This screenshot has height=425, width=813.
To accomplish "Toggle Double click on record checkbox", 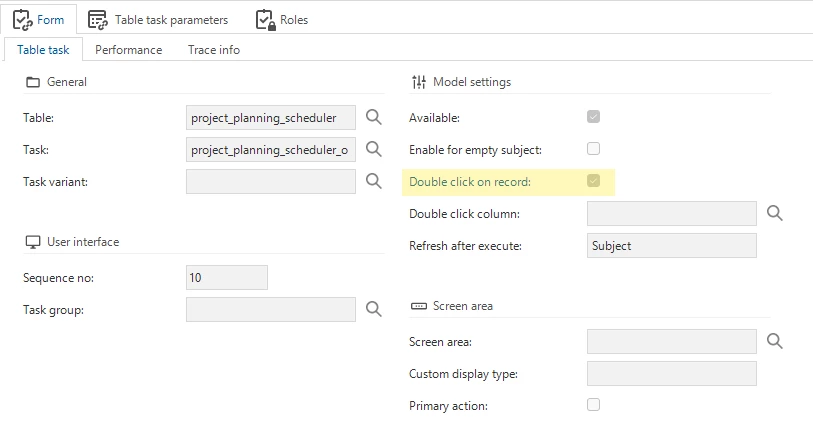I will point(593,181).
